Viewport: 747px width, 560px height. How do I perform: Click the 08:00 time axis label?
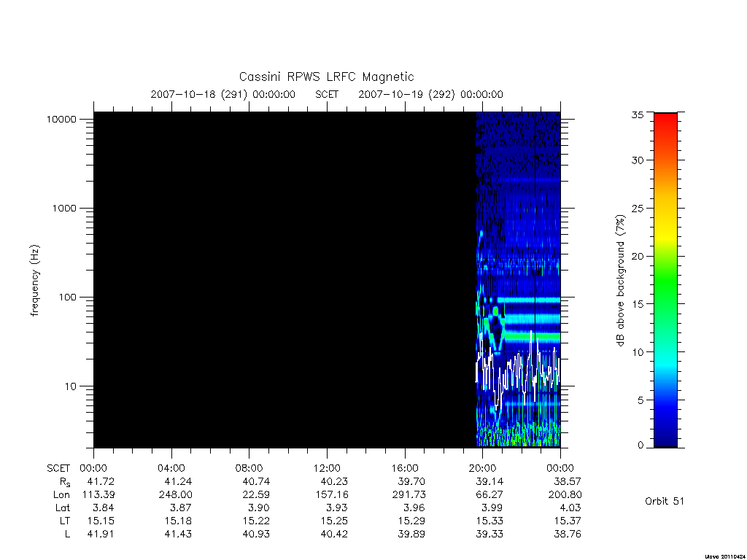pos(249,468)
